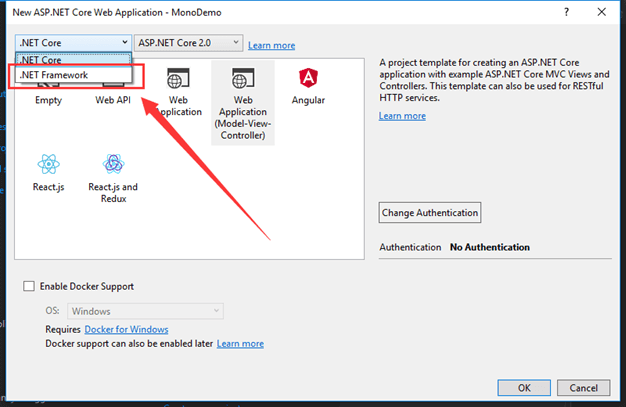The width and height of the screenshot is (626, 407).
Task: Select .NET Core in dropdown list
Action: tap(73, 60)
